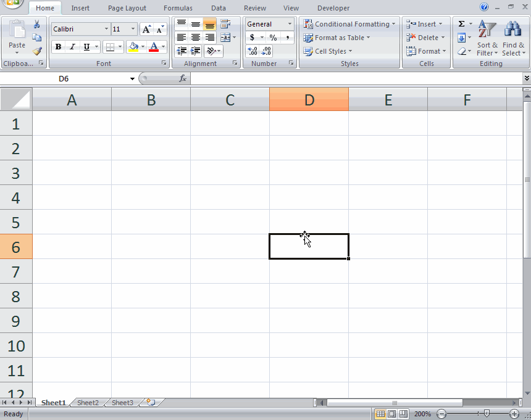Open the General number format dropdown

point(290,24)
